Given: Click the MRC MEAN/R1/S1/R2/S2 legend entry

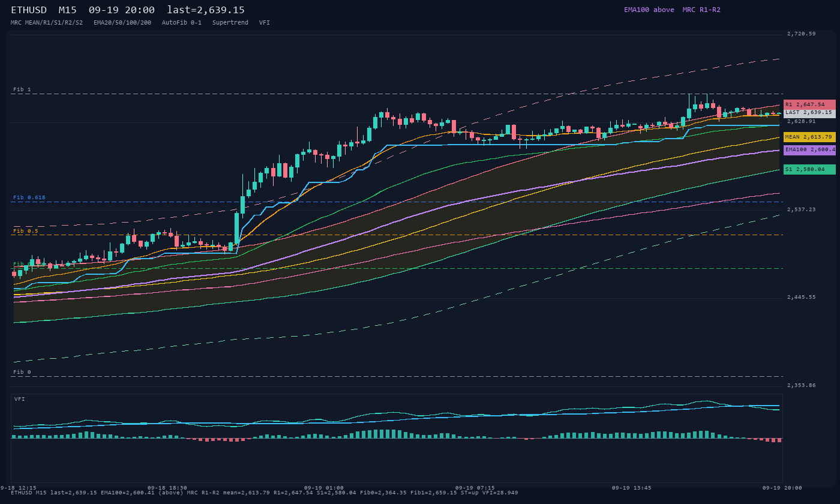Looking at the screenshot, I should (x=47, y=23).
